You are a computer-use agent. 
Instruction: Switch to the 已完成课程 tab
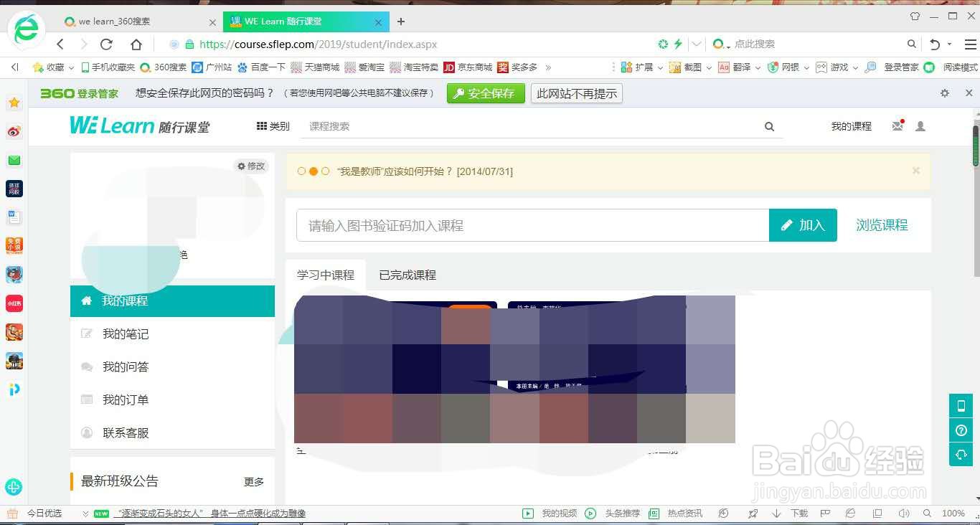407,275
